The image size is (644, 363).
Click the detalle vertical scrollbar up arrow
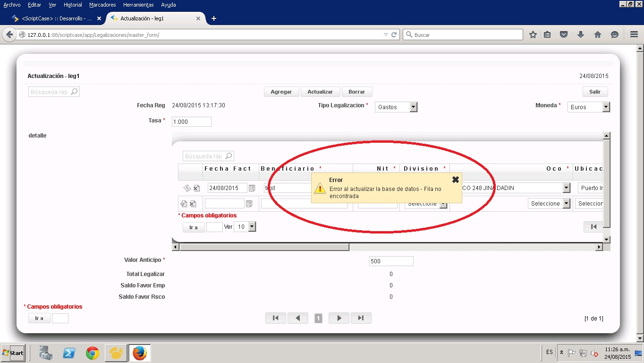[607, 136]
